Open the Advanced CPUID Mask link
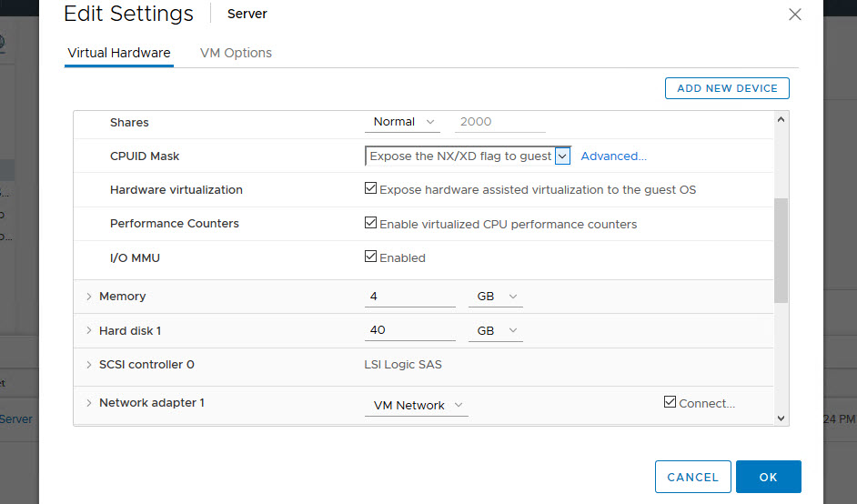This screenshot has height=504, width=857. tap(613, 156)
